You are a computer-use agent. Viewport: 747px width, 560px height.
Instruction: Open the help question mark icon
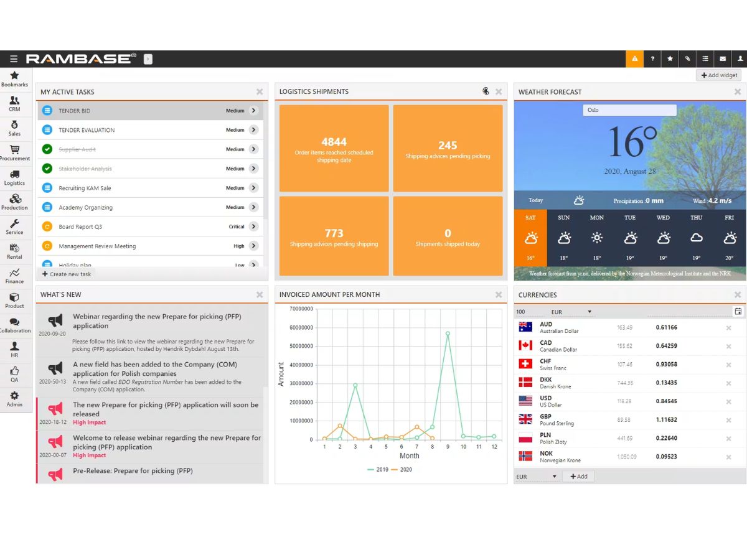(x=652, y=59)
